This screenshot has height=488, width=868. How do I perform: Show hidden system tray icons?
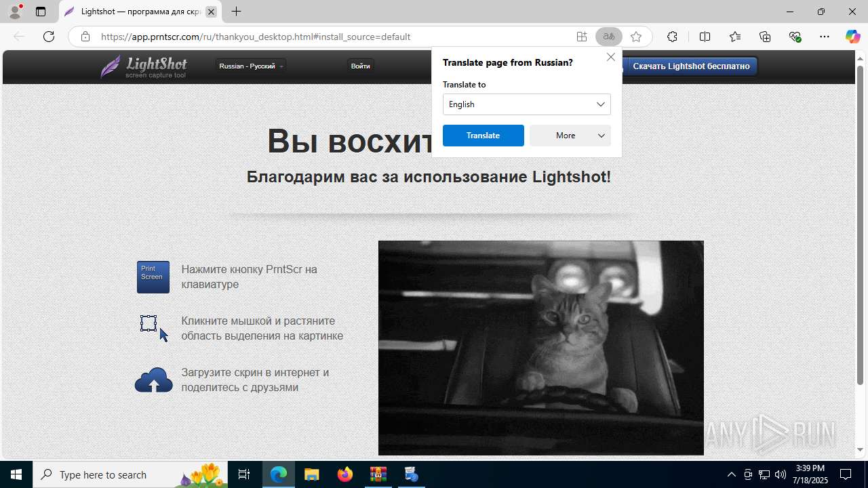pos(731,474)
